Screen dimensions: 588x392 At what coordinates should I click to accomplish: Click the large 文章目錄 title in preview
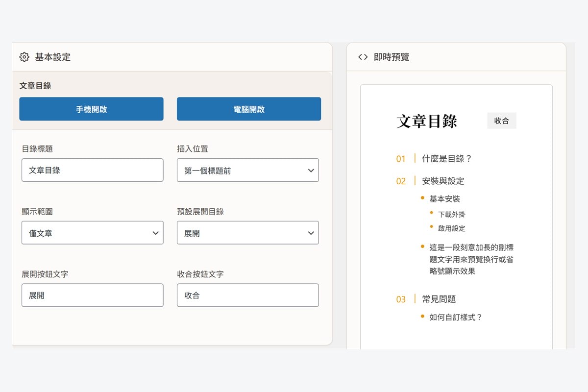[427, 121]
